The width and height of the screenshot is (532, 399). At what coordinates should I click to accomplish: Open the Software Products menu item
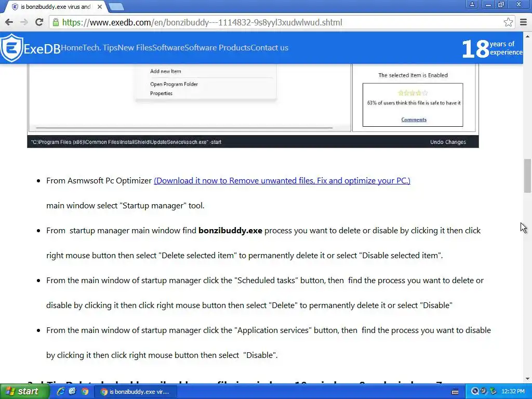218,48
